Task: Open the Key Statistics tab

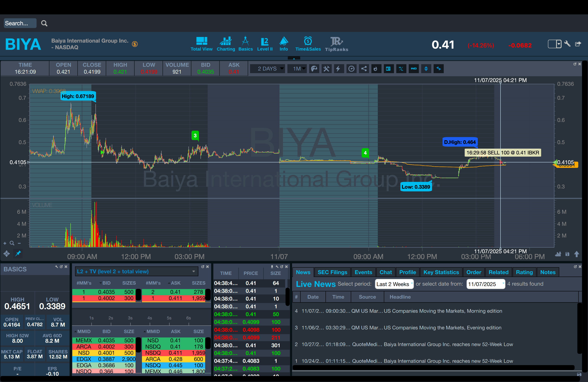Action: click(441, 272)
